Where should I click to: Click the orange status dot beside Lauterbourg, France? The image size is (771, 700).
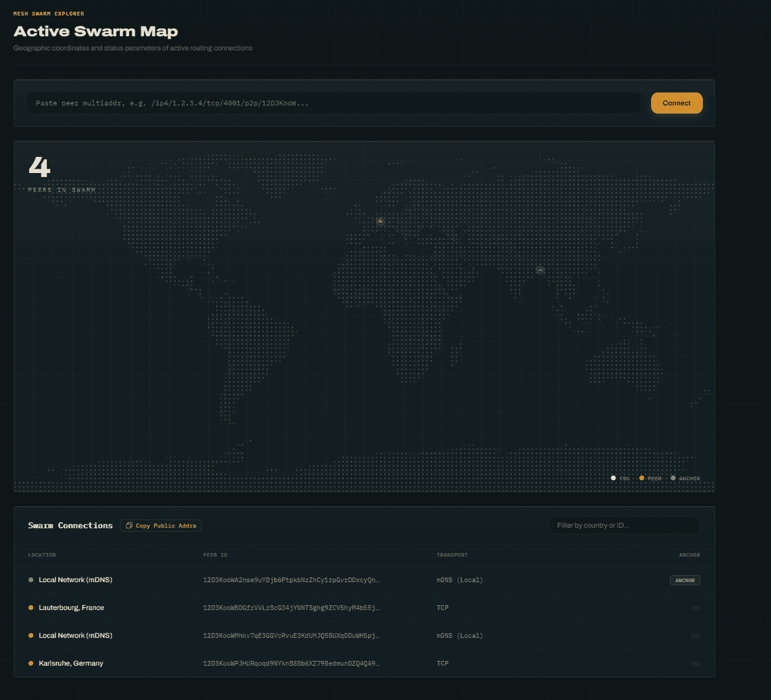(x=31, y=607)
